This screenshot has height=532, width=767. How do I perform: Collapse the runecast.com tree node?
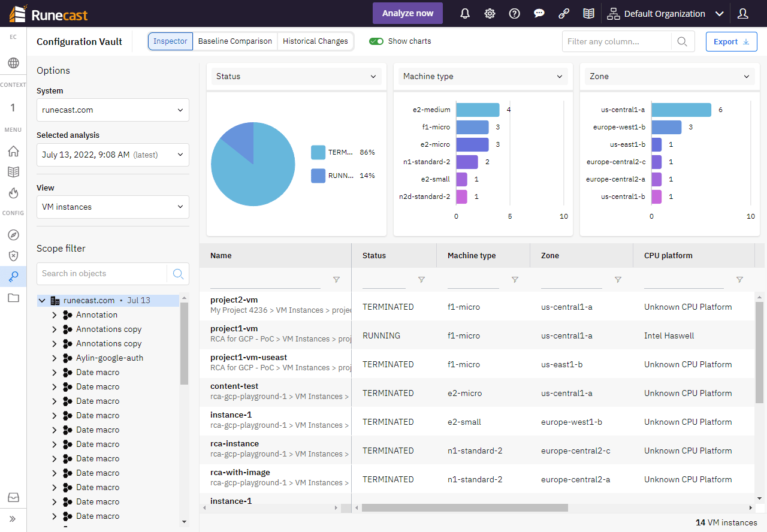42,300
